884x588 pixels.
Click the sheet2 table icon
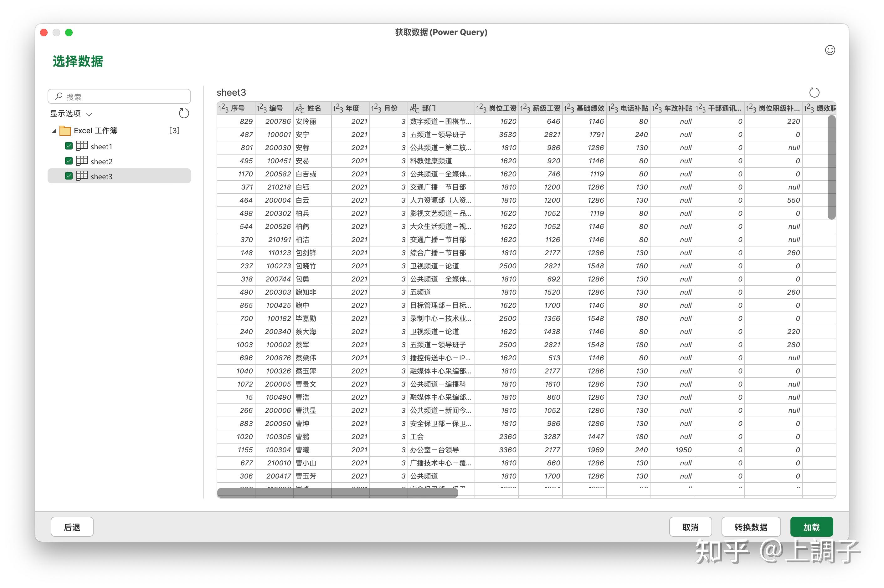pyautogui.click(x=82, y=161)
